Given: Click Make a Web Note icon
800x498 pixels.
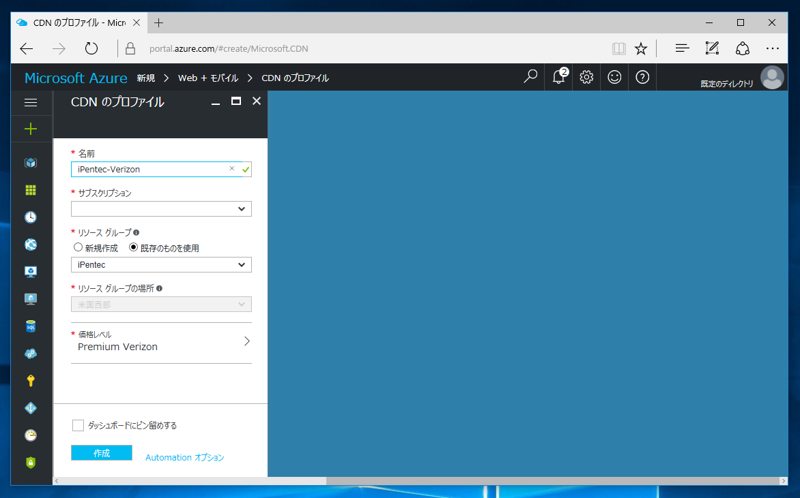Looking at the screenshot, I should (712, 48).
